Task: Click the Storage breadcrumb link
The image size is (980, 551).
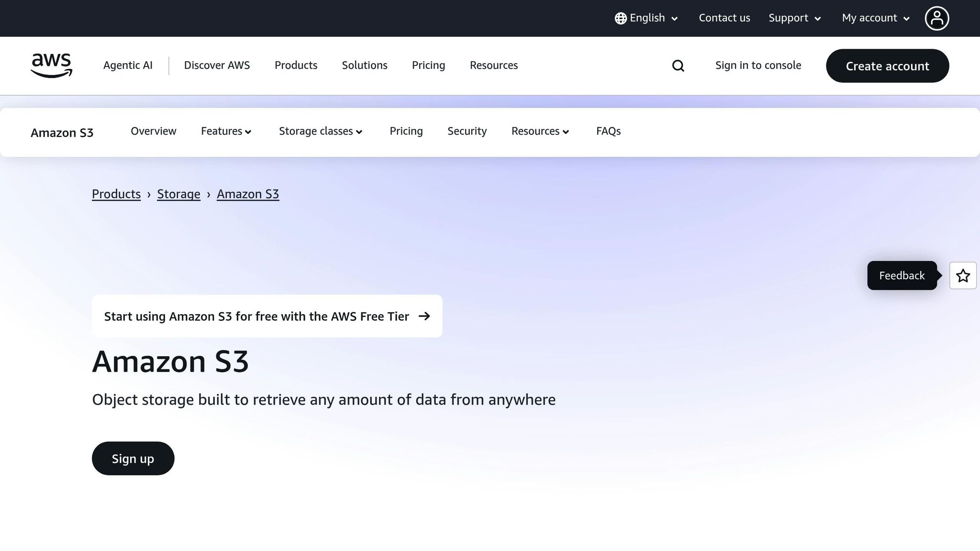Action: coord(178,194)
